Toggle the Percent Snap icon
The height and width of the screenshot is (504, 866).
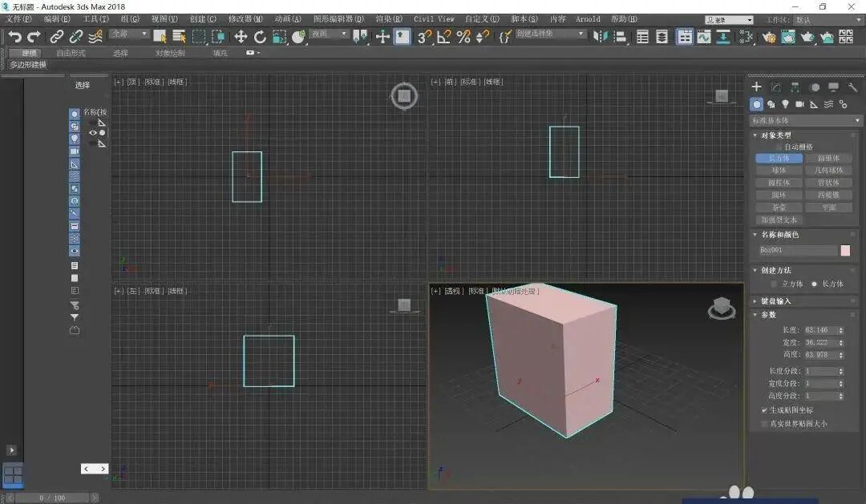463,36
